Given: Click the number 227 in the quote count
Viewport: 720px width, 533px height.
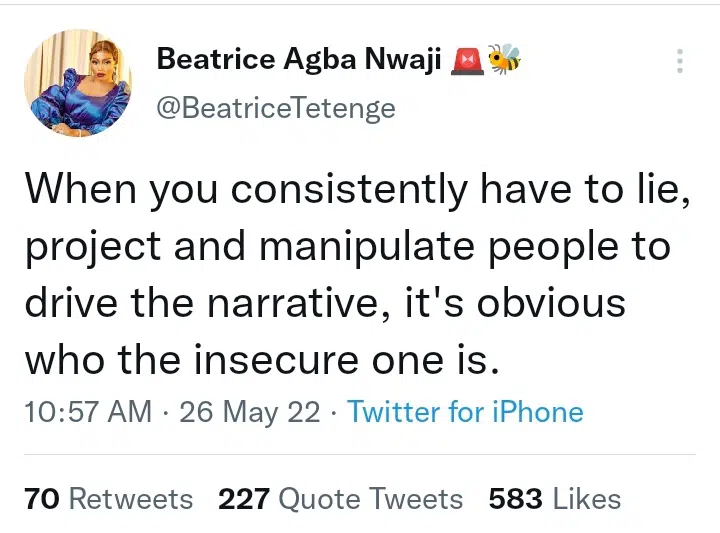Looking at the screenshot, I should click(x=244, y=499).
